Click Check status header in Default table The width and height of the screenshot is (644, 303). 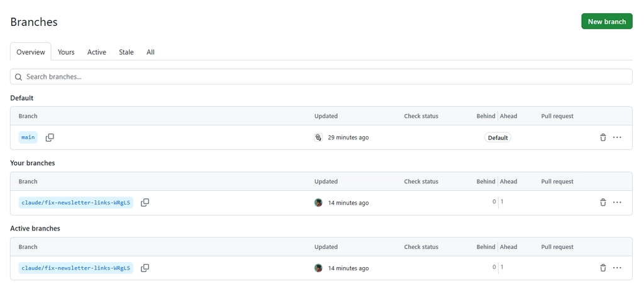[421, 116]
